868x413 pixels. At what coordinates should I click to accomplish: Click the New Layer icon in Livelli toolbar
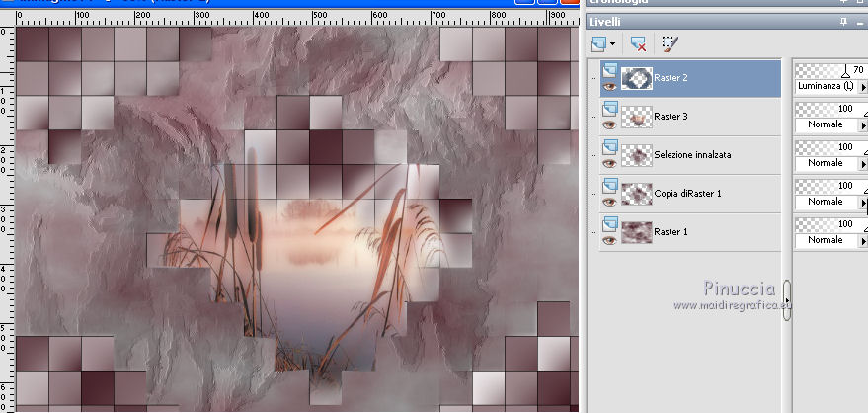598,44
